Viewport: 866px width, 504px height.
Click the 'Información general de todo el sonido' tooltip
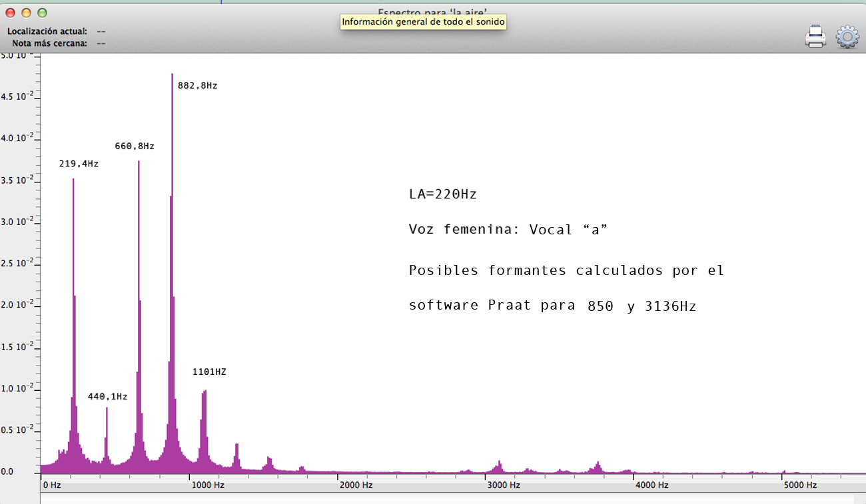pyautogui.click(x=424, y=22)
